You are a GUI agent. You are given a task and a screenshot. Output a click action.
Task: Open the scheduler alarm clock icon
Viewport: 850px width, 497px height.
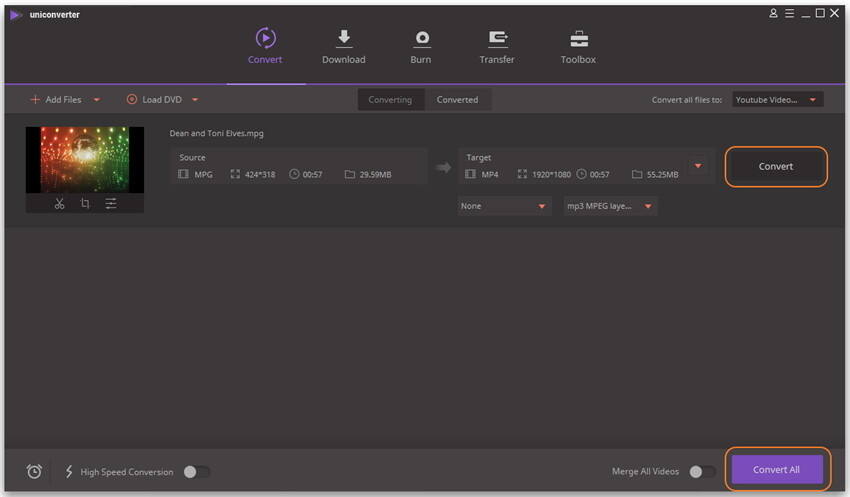(x=34, y=472)
